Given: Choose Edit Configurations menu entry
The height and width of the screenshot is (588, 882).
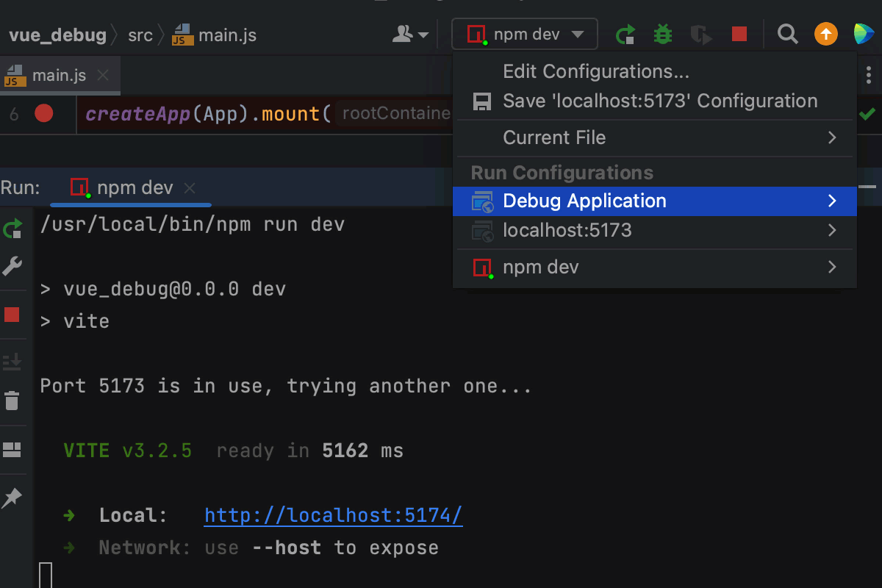Looking at the screenshot, I should (595, 72).
